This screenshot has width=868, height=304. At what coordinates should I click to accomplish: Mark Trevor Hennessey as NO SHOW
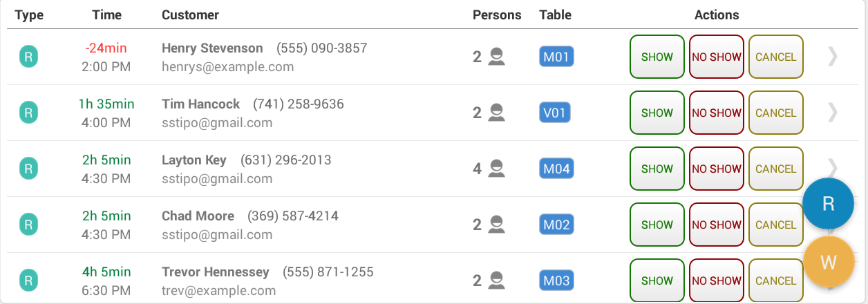pos(717,281)
